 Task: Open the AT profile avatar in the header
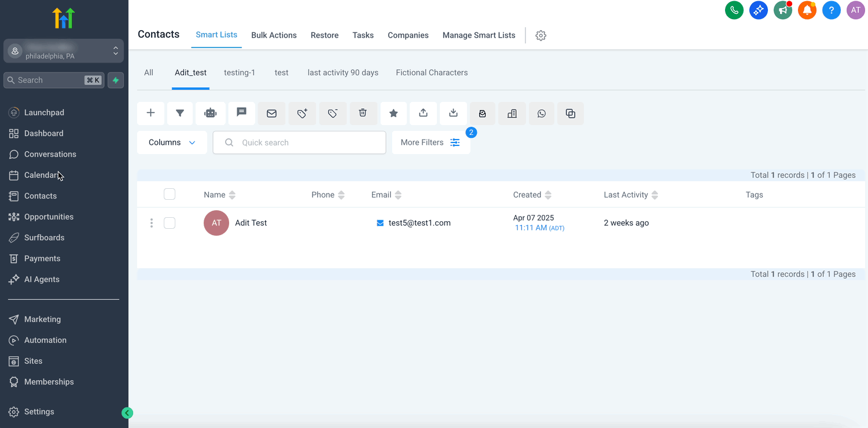pyautogui.click(x=856, y=10)
